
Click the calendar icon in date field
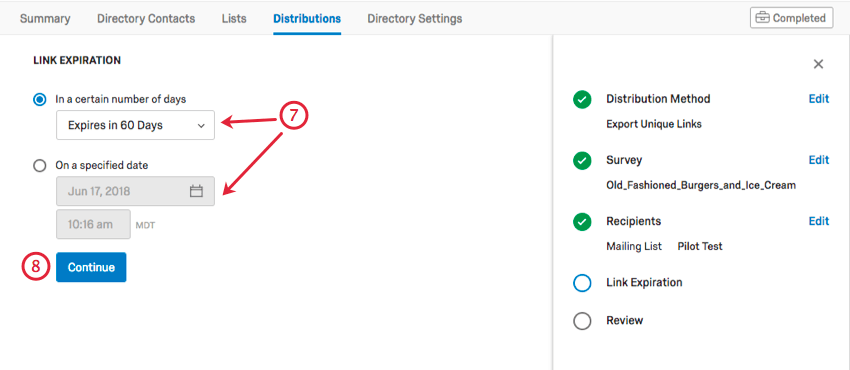(x=196, y=191)
